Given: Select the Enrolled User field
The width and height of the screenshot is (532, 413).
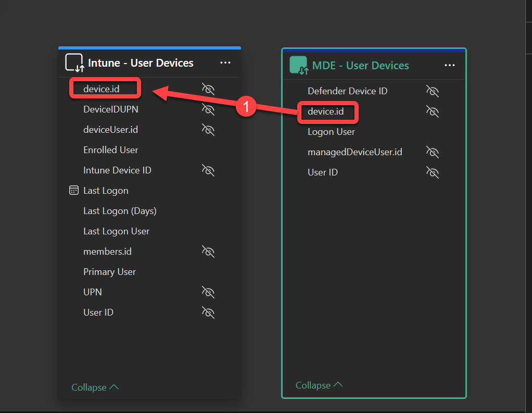Looking at the screenshot, I should pyautogui.click(x=110, y=150).
